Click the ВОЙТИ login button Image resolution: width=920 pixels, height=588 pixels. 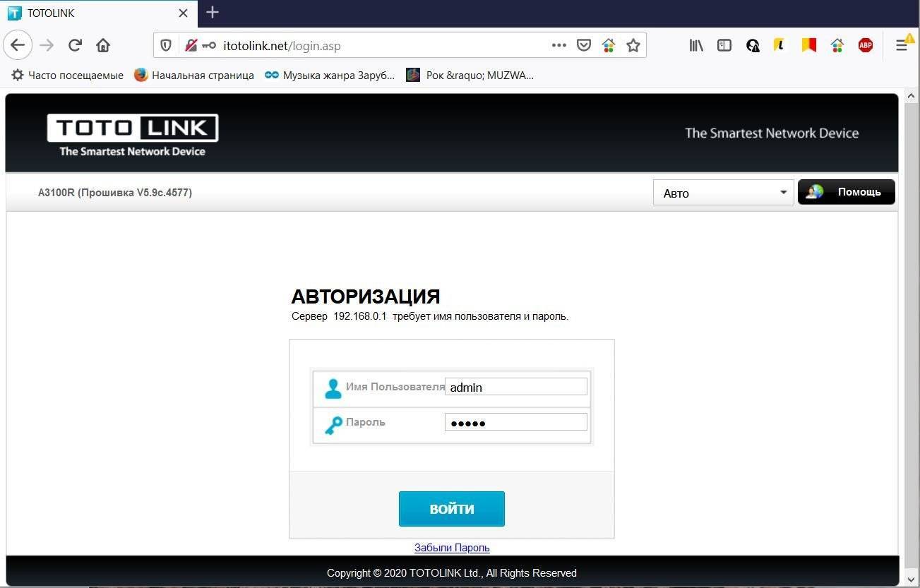point(451,509)
